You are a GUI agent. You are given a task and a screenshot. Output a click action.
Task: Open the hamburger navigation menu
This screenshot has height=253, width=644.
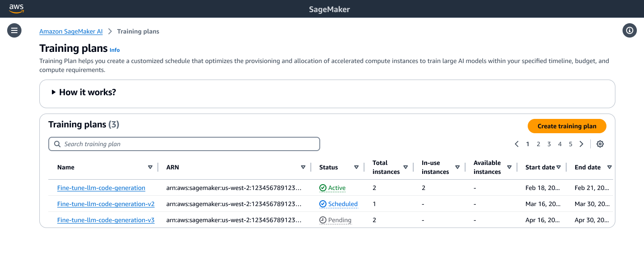[x=14, y=30]
